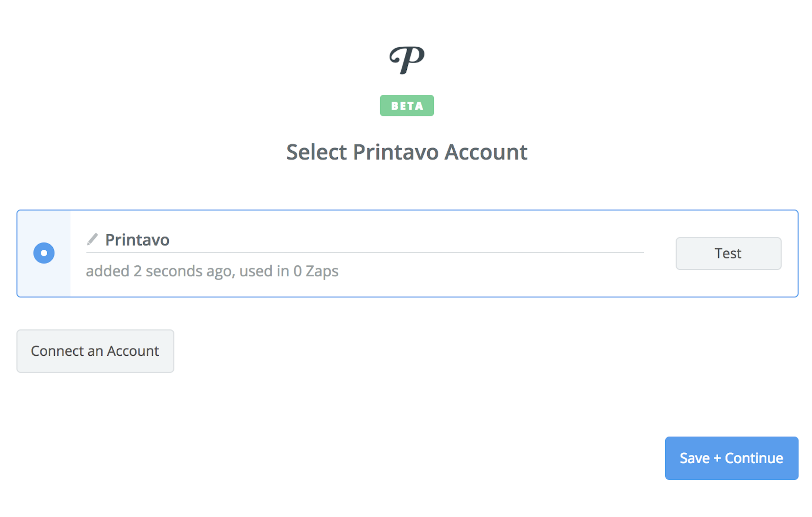Click the "used in 0 Zaps" text
The height and width of the screenshot is (517, 812).
point(289,271)
